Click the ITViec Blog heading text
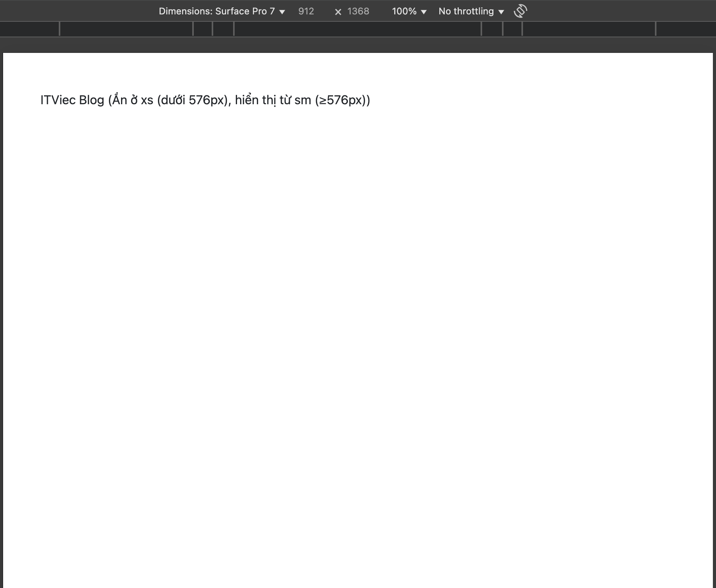Image resolution: width=716 pixels, height=588 pixels. coord(205,100)
